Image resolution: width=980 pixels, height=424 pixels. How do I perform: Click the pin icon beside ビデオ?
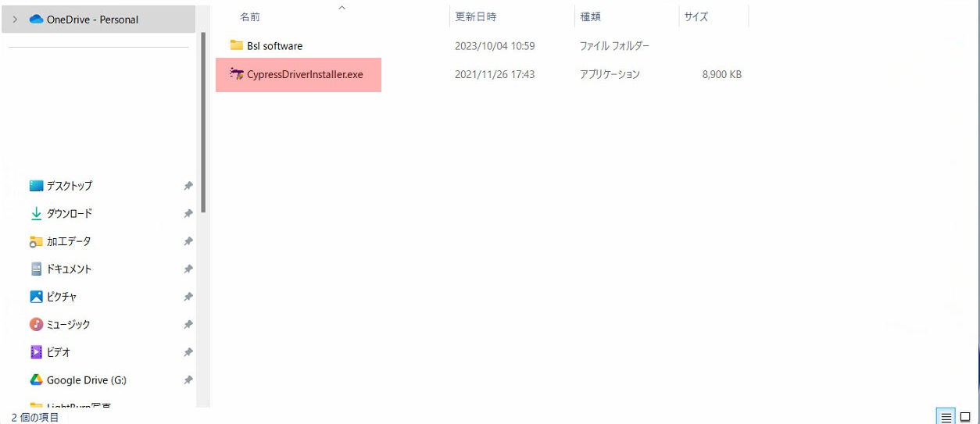point(188,352)
